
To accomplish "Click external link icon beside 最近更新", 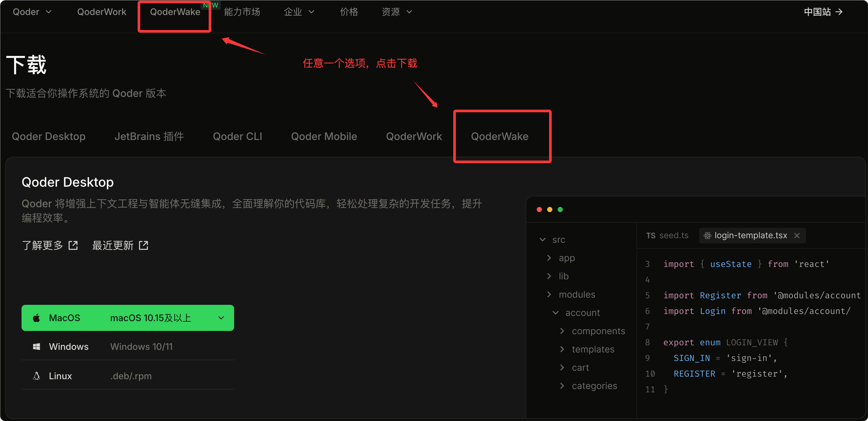I will [x=143, y=245].
